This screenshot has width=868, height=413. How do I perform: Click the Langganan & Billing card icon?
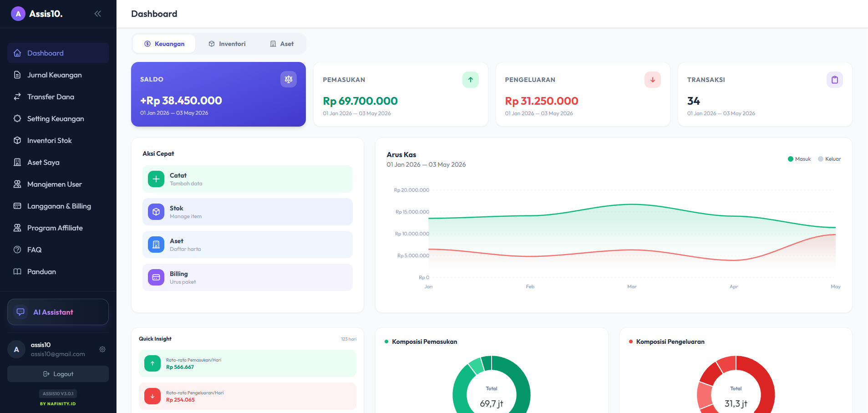17,206
